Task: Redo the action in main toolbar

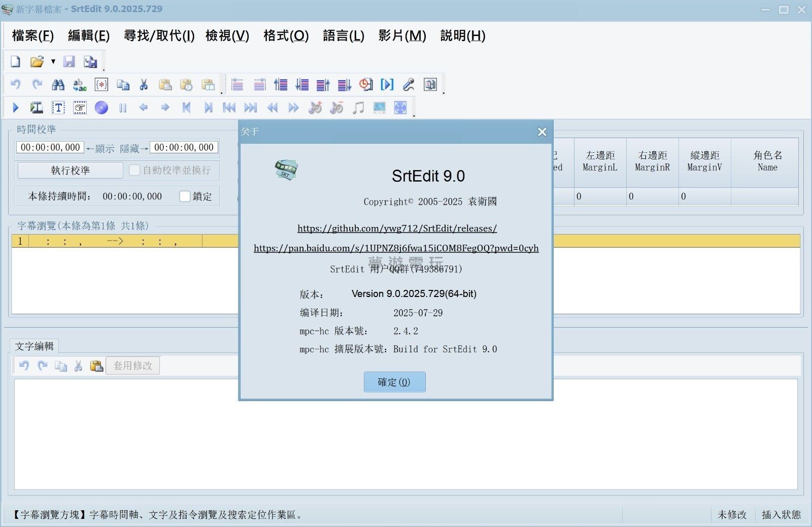Action: pyautogui.click(x=37, y=84)
